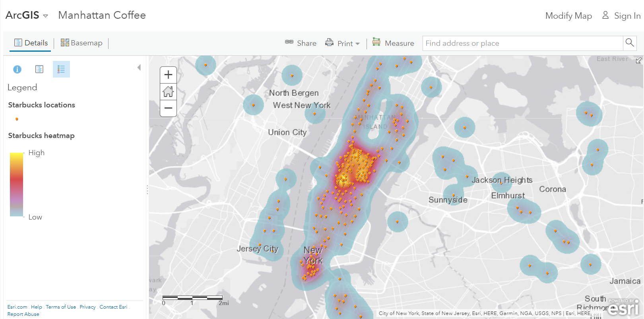Viewport: 644px width, 319px height.
Task: Click the user profile icon
Action: point(605,15)
